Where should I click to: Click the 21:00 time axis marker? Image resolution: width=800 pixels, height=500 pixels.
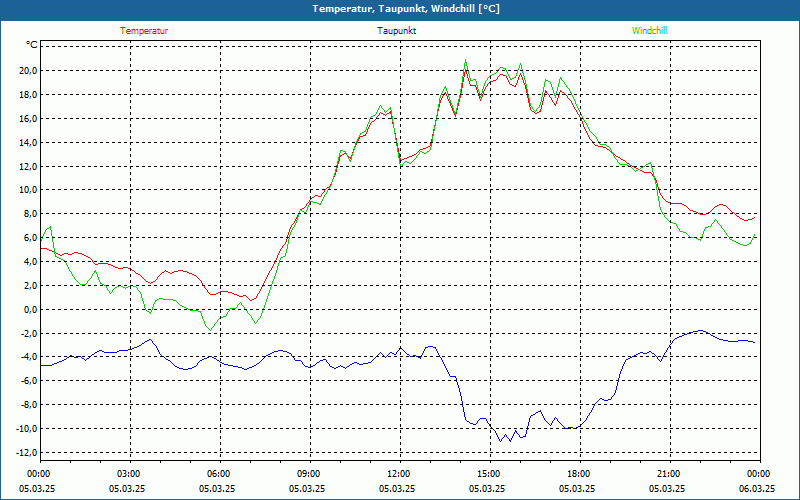click(x=669, y=473)
